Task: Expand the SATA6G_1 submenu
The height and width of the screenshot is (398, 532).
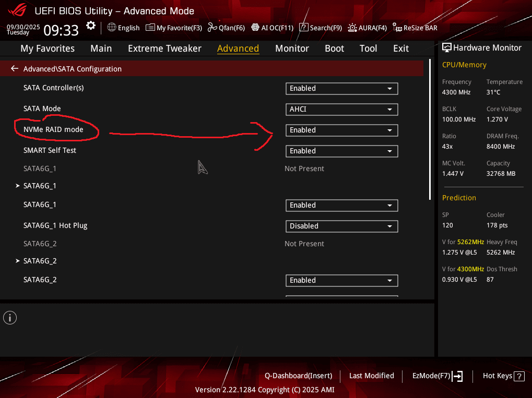Action: pyautogui.click(x=36, y=186)
